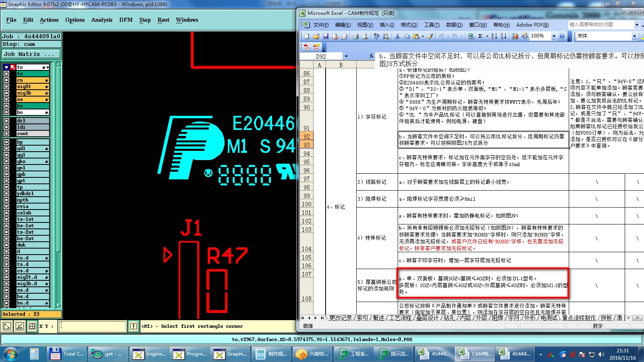This screenshot has height=362, width=644.
Task: Open the 100% zoom dropdown in Excel
Action: 554,36
